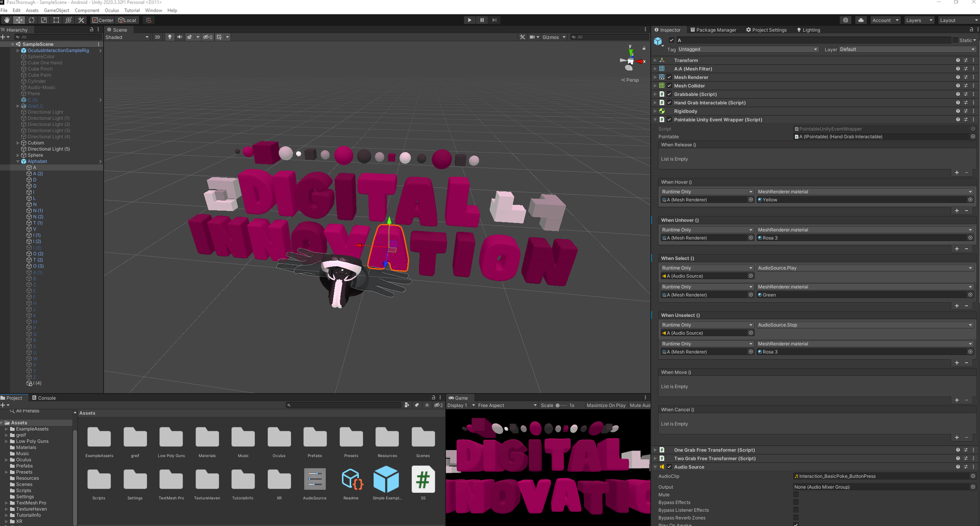Screen dimensions: 980x526
Task: Toggle the Mute checkbox in Audio Source
Action: [796, 495]
